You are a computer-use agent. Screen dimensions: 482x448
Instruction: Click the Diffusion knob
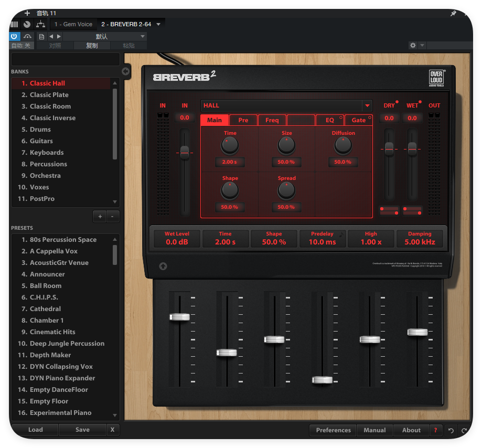click(x=343, y=145)
